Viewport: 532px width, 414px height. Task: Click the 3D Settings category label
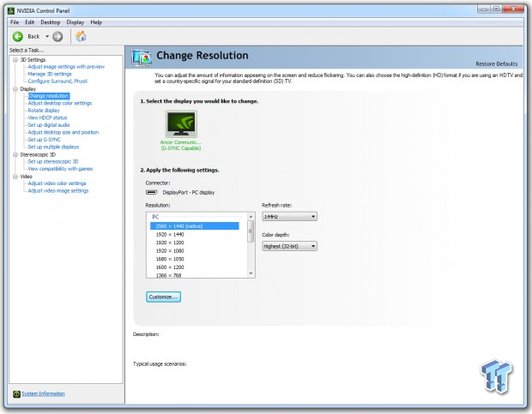click(x=33, y=60)
